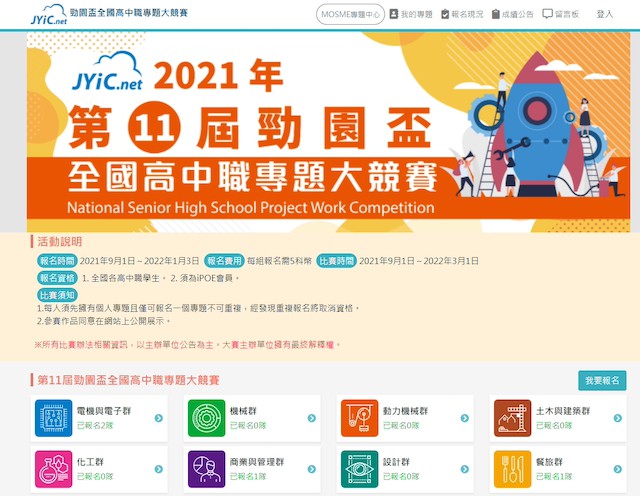Viewport: 640px width, 496px height.
Task: Expand arrow on 電機與電子群 card
Action: pyautogui.click(x=159, y=418)
